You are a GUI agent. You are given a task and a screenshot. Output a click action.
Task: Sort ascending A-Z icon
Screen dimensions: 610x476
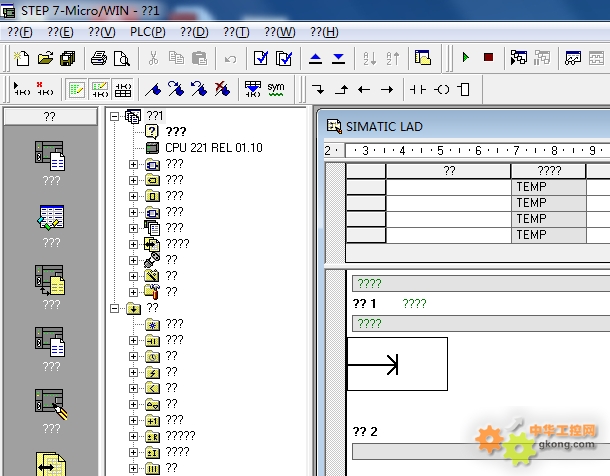(370, 58)
